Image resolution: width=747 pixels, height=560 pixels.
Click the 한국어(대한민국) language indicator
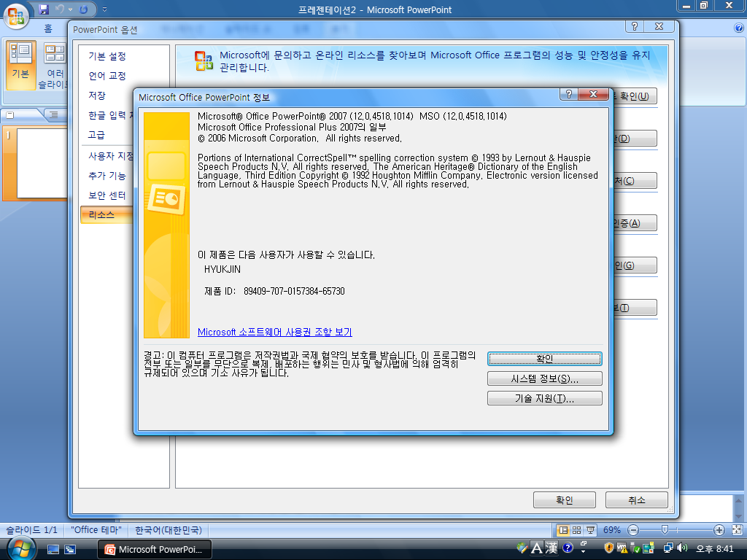tap(169, 529)
